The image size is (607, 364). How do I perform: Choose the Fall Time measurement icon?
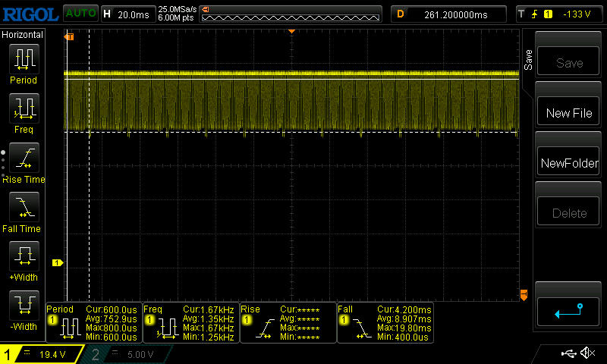click(23, 207)
